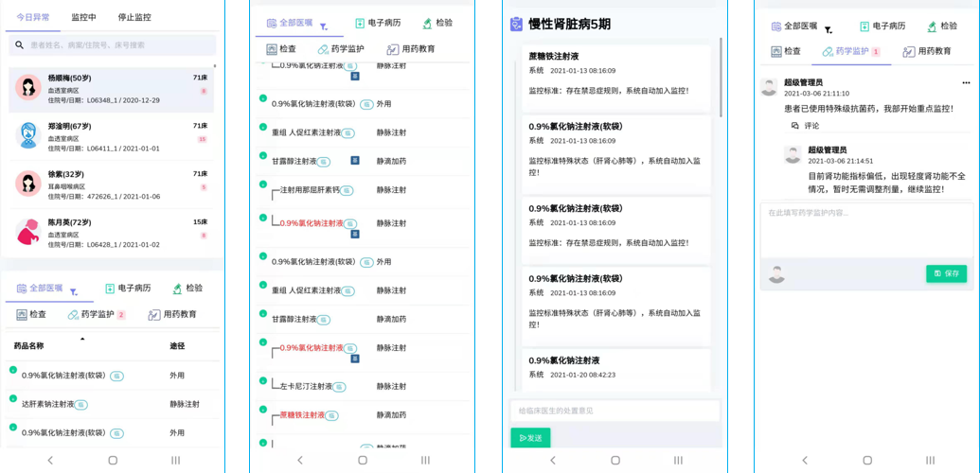Screen dimensions: 980x473
Task: Open 检验 tab on the patient list screen
Action: (187, 289)
